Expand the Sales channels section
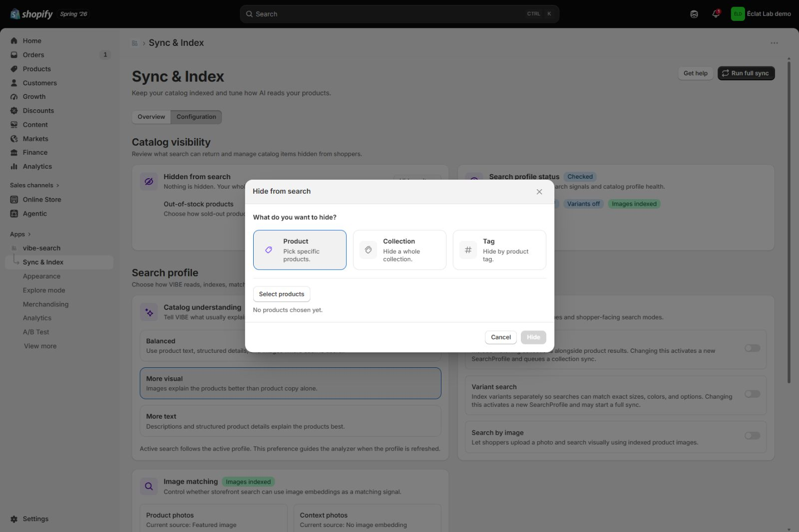Viewport: 799px width, 532px height. 34,185
